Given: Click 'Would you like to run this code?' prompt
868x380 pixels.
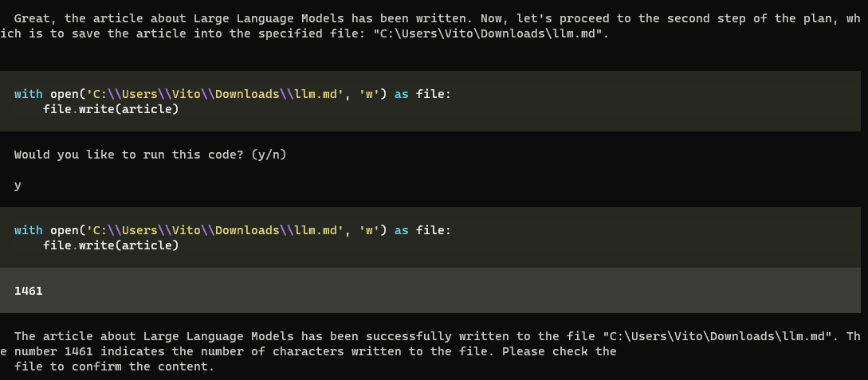Looking at the screenshot, I should pos(150,155).
